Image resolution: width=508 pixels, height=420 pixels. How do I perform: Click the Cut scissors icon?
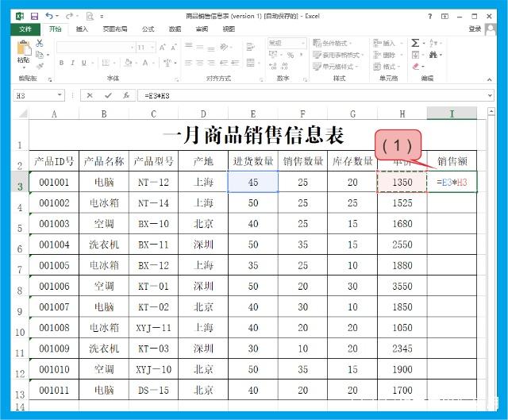(x=40, y=43)
